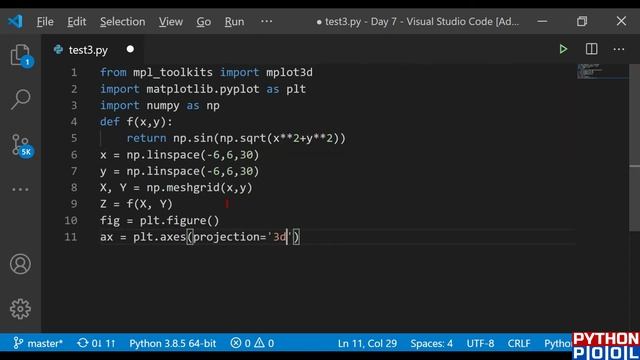The image size is (640, 360).
Task: Open the File menu
Action: tap(45, 22)
